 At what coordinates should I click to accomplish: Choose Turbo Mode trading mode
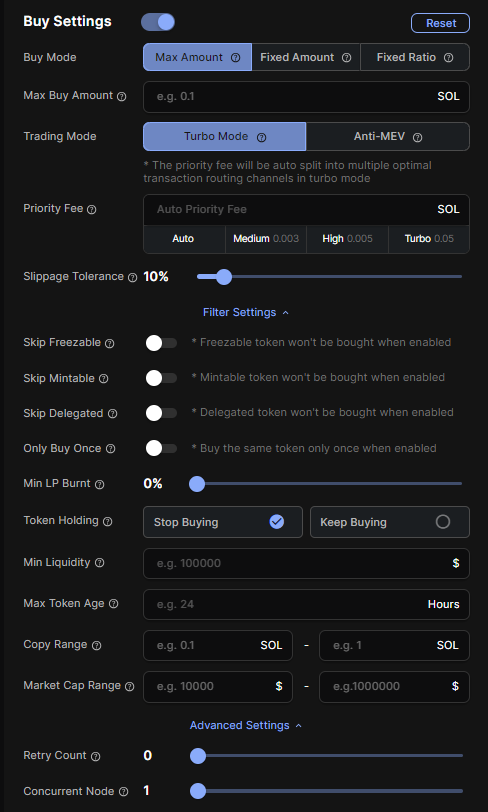[x=225, y=137]
